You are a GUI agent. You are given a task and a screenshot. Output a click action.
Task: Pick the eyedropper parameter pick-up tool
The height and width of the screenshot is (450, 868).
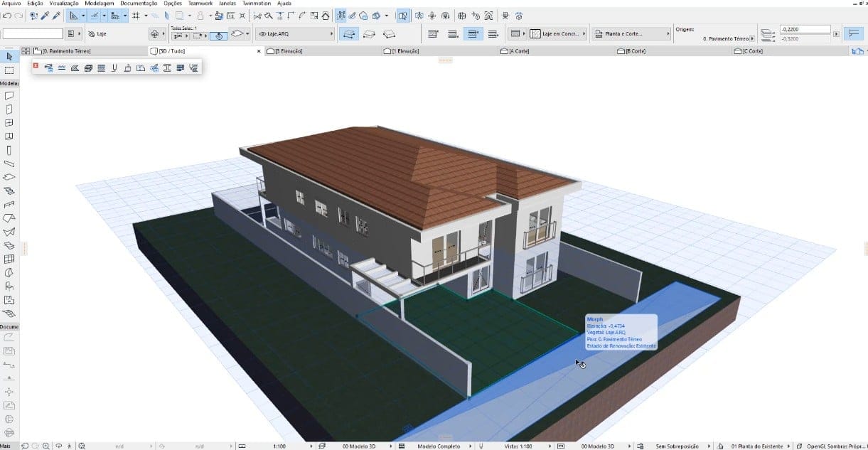[x=45, y=15]
